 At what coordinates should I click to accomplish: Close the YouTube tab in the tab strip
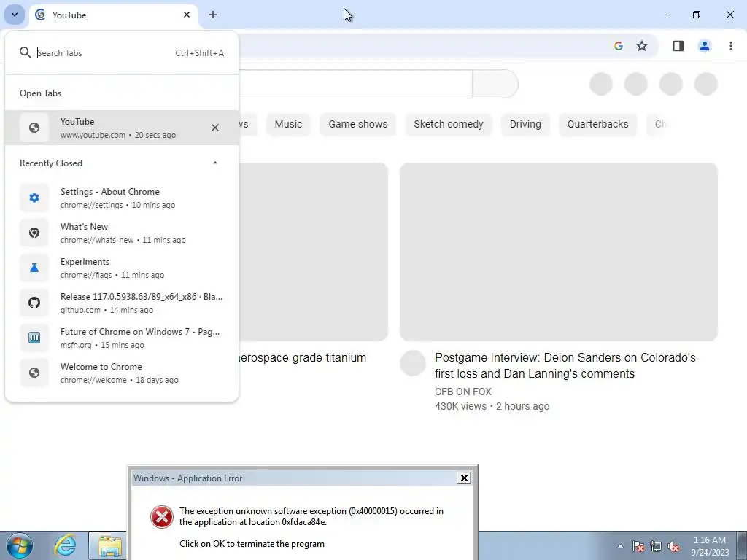187,15
